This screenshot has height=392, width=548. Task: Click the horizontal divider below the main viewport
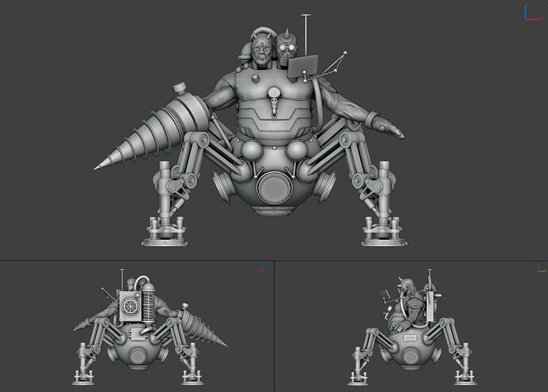click(274, 261)
